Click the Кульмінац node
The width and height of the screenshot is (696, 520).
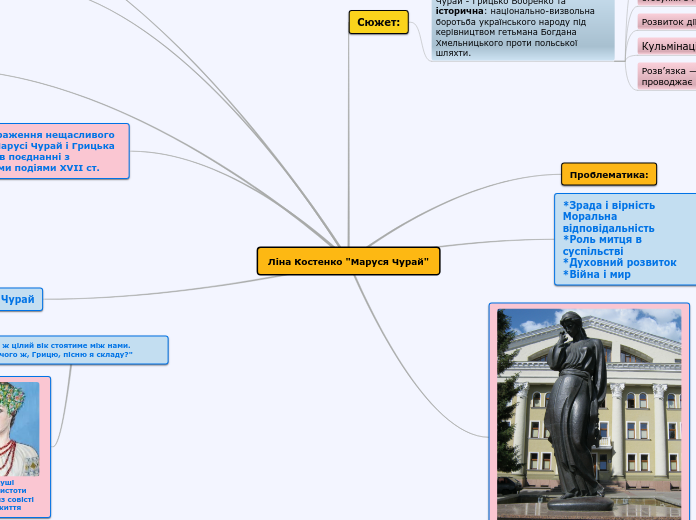point(667,46)
